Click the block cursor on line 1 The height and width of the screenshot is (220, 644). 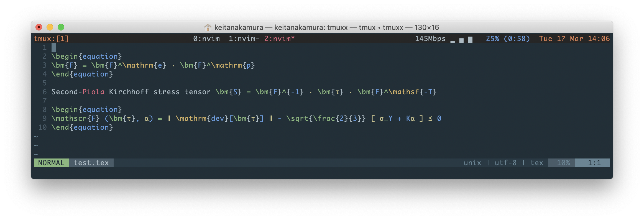(54, 47)
